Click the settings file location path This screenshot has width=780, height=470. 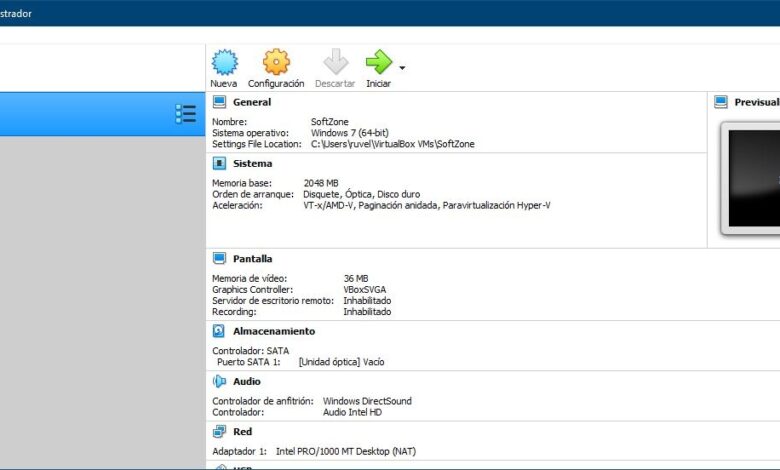tap(392, 144)
